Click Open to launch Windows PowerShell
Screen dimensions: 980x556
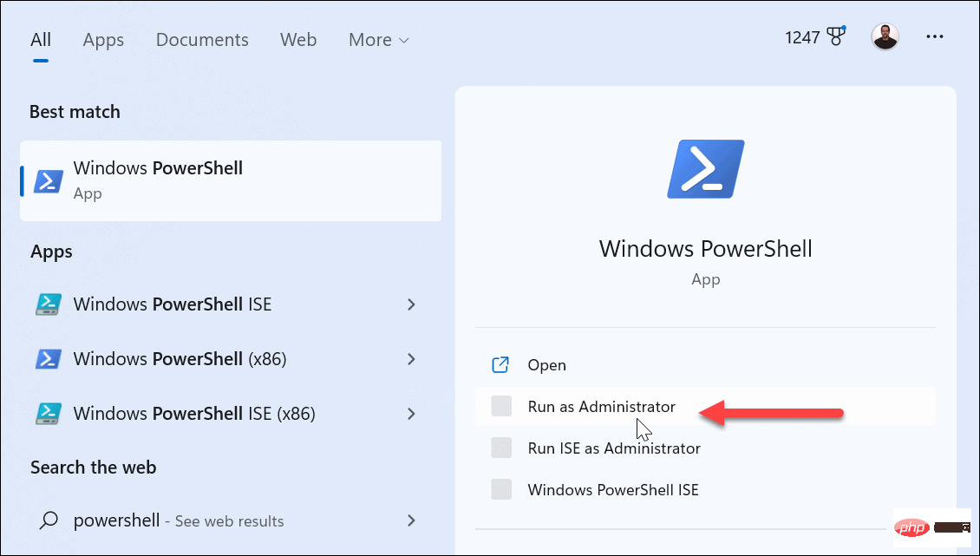(x=546, y=364)
